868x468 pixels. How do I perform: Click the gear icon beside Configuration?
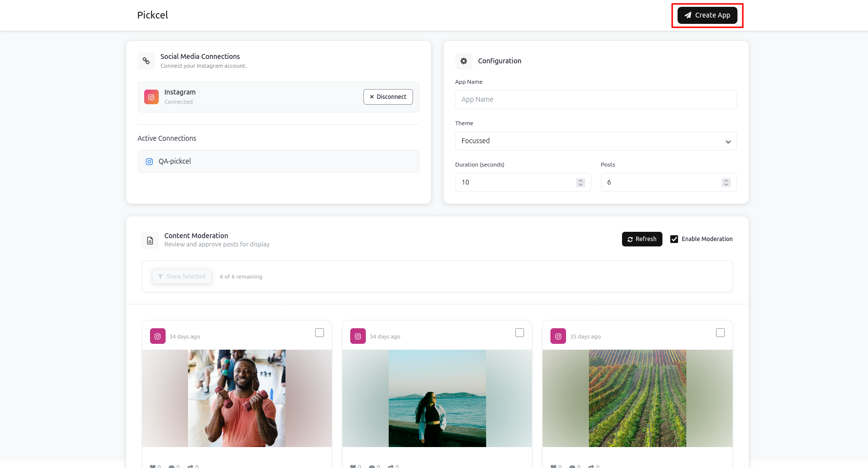(464, 60)
